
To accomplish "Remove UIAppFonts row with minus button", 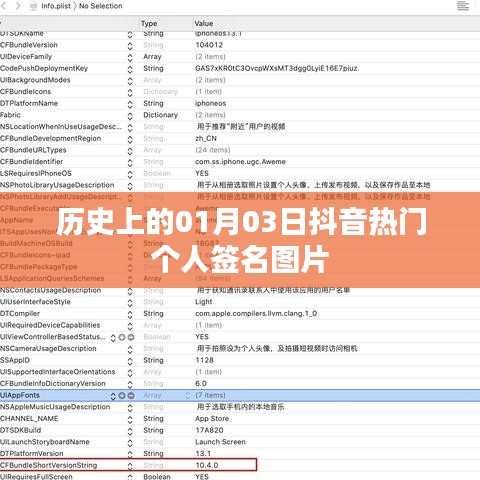I will pyautogui.click(x=131, y=396).
